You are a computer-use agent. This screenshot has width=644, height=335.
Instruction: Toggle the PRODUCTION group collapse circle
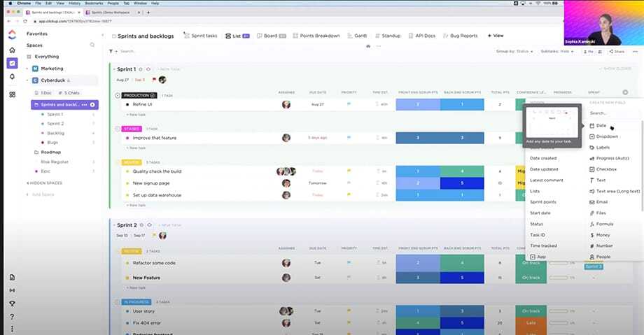pos(118,95)
